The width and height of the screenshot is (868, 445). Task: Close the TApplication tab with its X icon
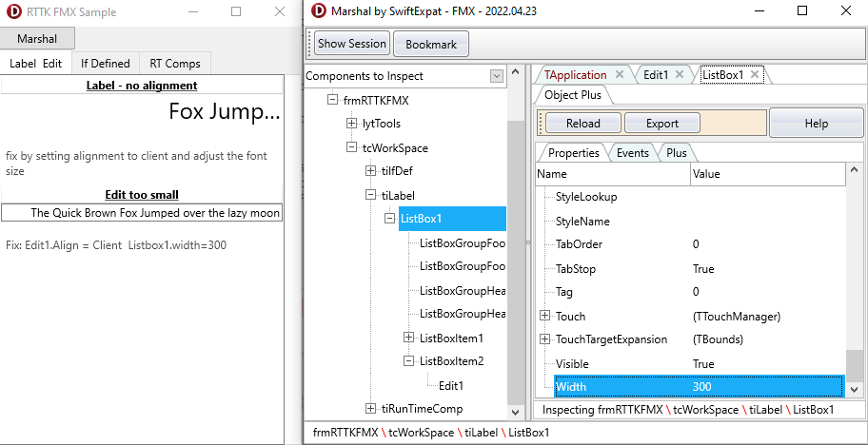tap(619, 75)
